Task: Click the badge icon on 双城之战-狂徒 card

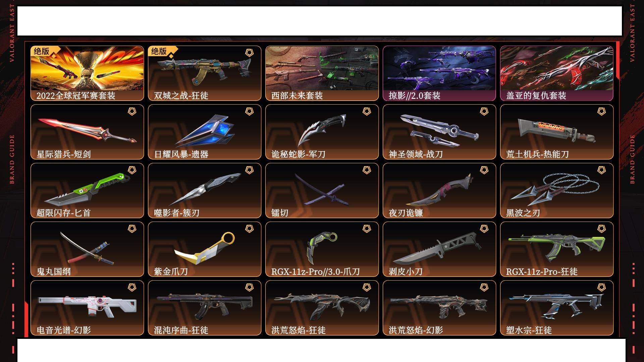Action: point(249,53)
